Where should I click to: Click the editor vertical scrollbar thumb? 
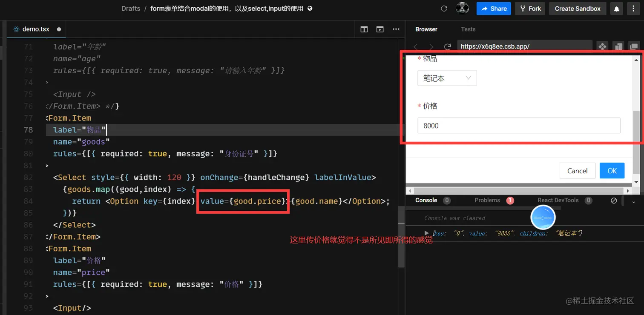tap(401, 237)
